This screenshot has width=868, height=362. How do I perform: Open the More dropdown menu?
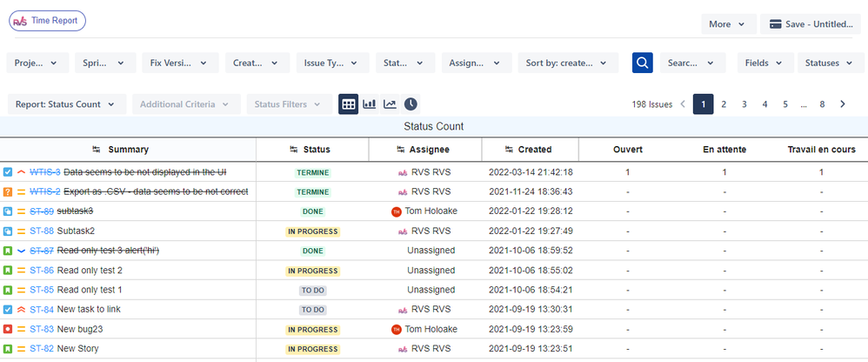pos(729,24)
